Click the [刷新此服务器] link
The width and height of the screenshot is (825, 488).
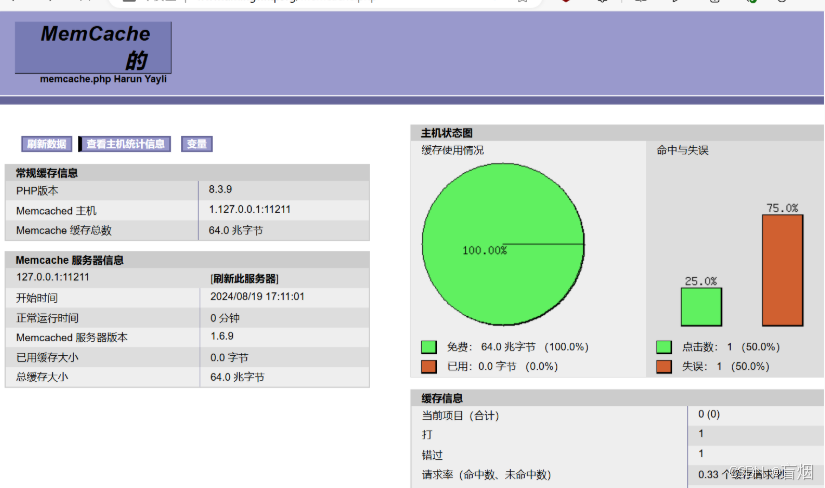(245, 278)
